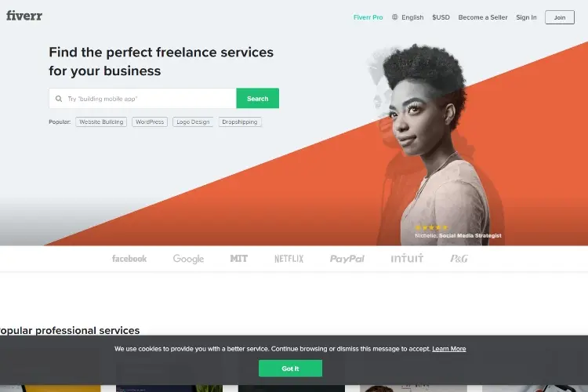Viewport: 588px width, 392px height.
Task: Click the NETFLIX brand logo
Action: (x=289, y=259)
